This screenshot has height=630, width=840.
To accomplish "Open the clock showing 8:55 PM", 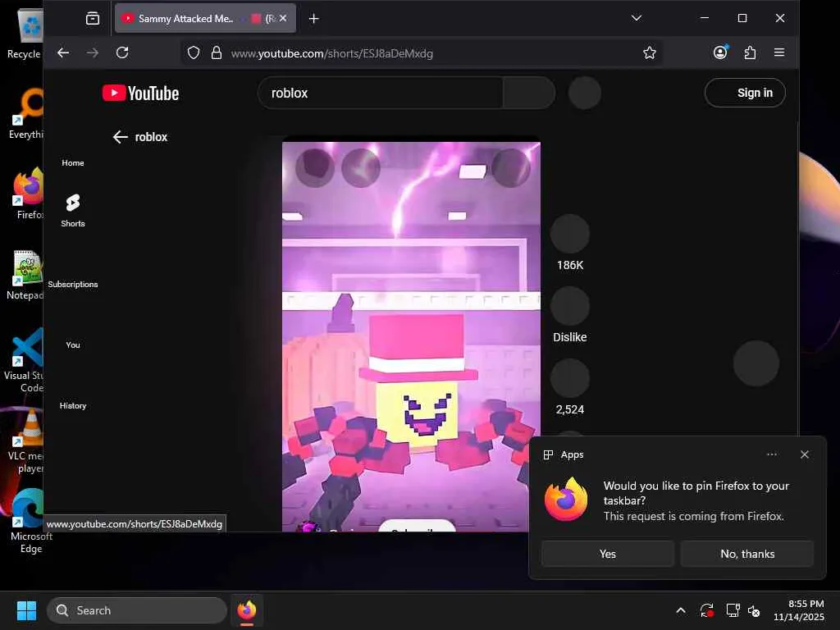I will click(799, 610).
